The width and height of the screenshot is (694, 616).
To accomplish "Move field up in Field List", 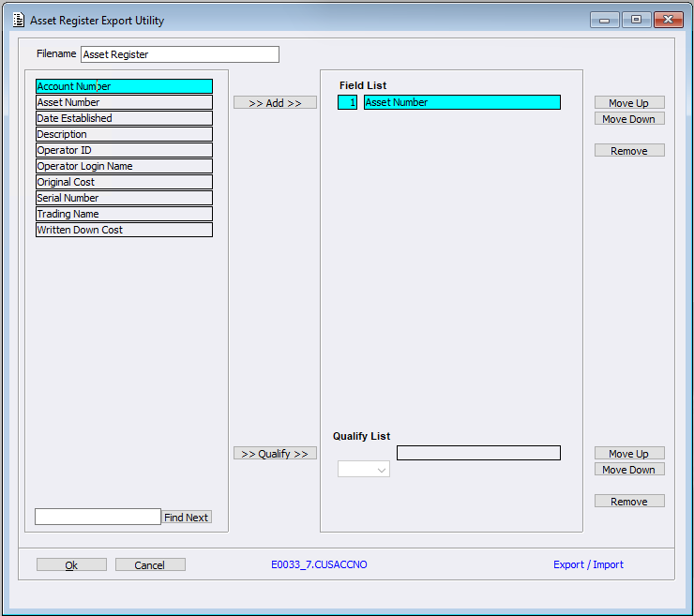I will click(x=628, y=103).
